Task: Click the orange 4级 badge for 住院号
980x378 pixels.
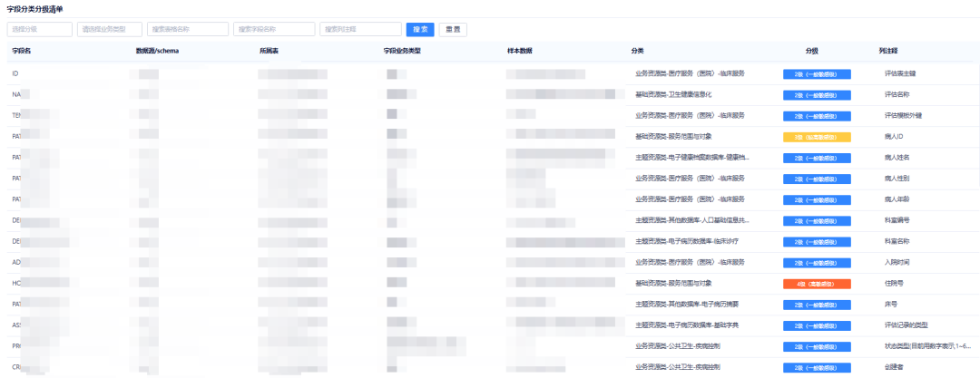Action: (x=816, y=284)
